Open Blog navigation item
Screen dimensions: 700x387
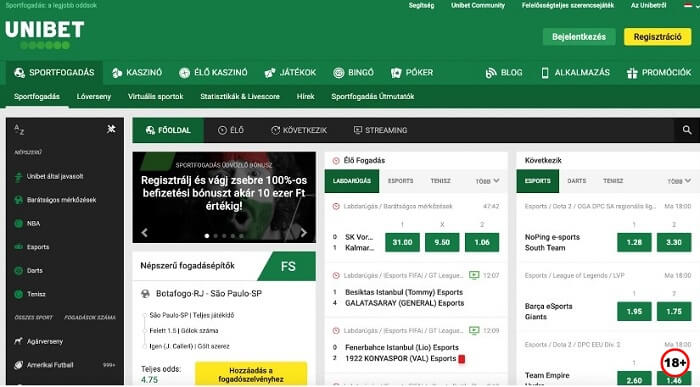point(504,72)
